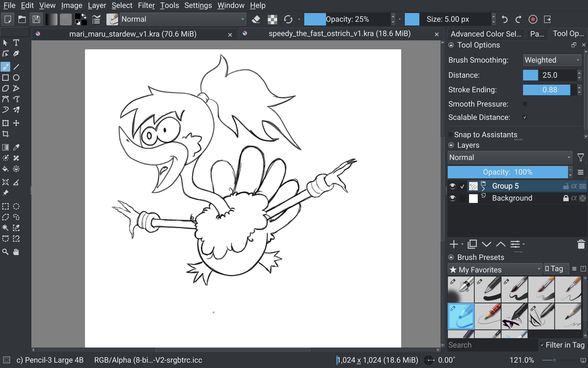The image size is (588, 368).
Task: Uncheck Scalable Distance option
Action: (x=525, y=117)
